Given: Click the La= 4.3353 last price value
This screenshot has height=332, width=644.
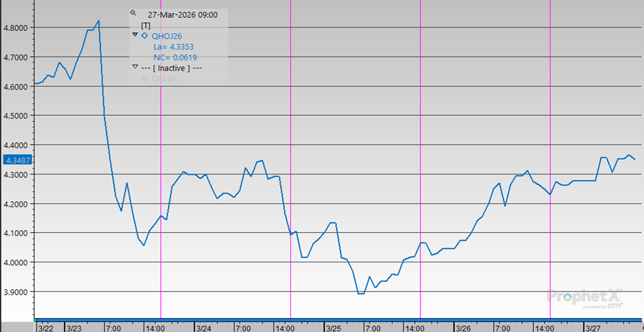Looking at the screenshot, I should (x=174, y=46).
